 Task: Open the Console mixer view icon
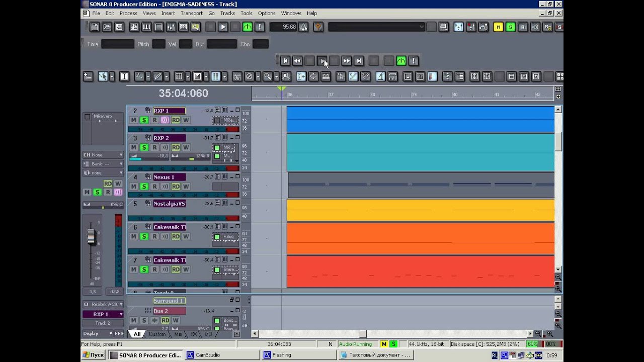(171, 27)
